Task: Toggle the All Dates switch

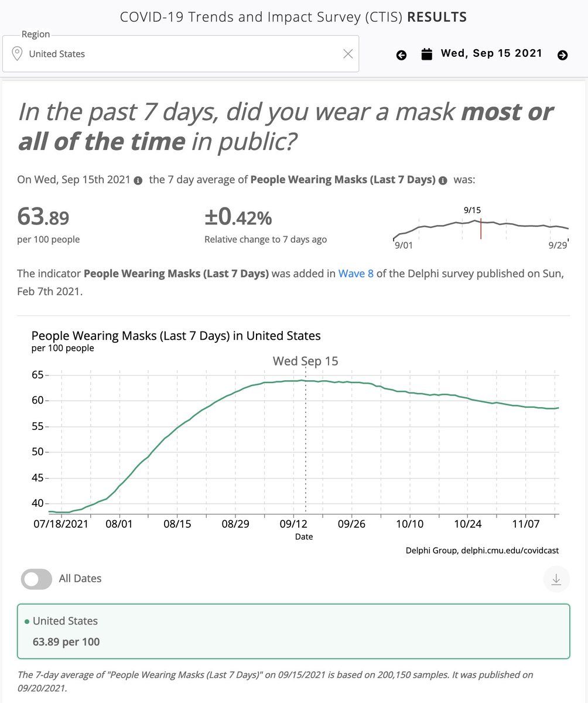Action: 36,579
